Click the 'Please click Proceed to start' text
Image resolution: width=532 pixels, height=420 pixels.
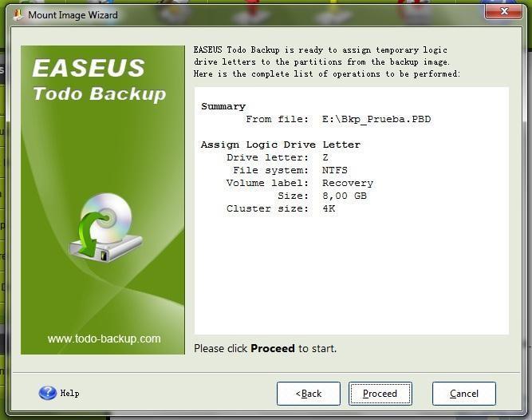266,348
